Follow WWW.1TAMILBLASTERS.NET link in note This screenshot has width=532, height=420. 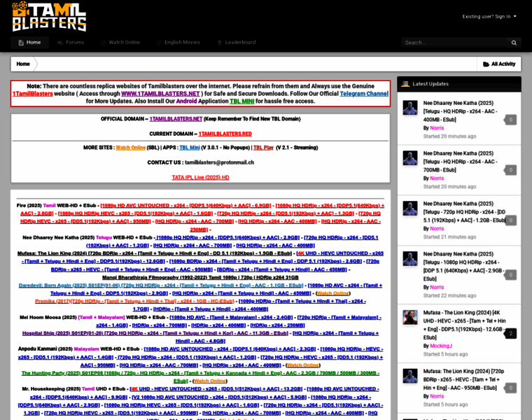coord(160,94)
